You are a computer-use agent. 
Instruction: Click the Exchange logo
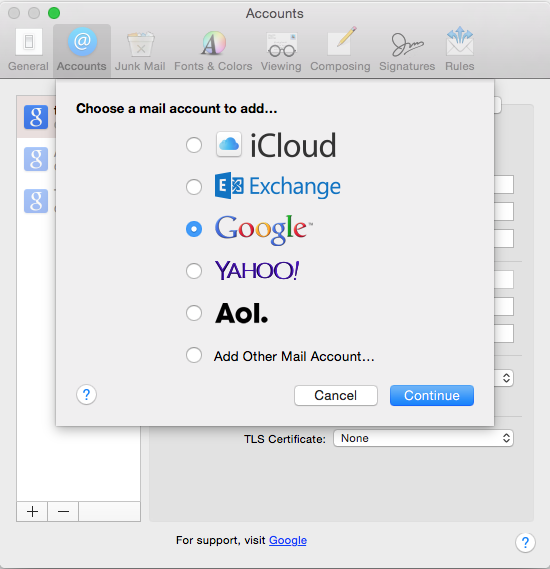point(278,186)
